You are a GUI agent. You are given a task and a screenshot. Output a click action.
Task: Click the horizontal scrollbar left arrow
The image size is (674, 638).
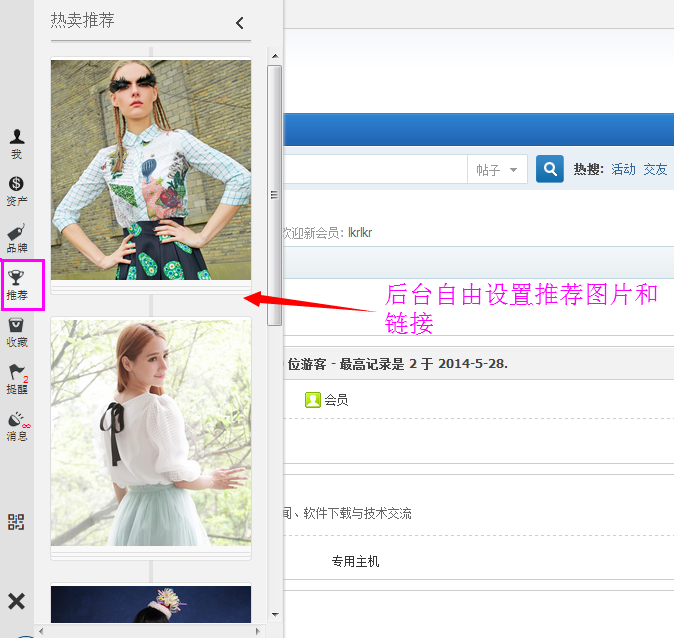coord(41,631)
